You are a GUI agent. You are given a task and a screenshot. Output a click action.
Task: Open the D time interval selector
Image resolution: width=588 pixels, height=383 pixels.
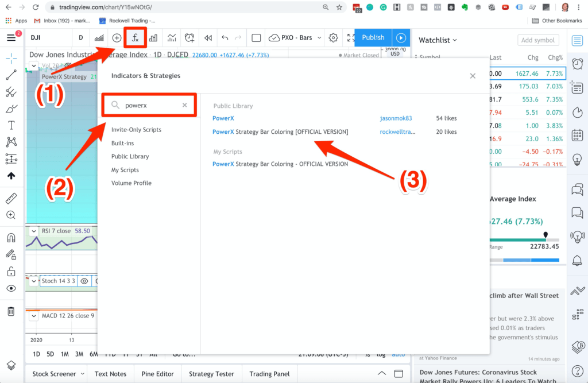(x=80, y=37)
